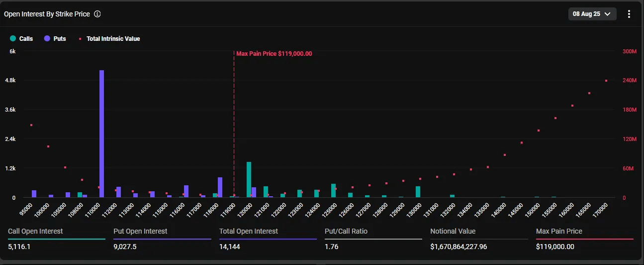Toggle the Calls legend series
This screenshot has height=265, width=644.
21,38
